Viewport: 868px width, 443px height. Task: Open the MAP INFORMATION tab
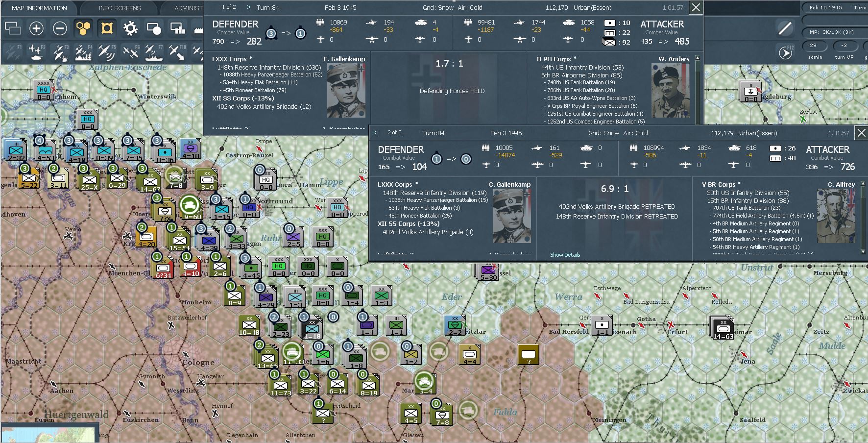(39, 8)
